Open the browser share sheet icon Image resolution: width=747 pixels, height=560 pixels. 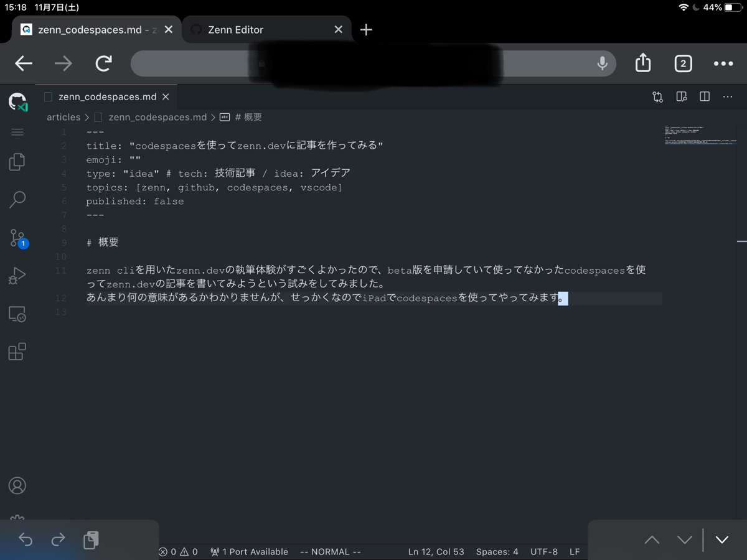(643, 62)
